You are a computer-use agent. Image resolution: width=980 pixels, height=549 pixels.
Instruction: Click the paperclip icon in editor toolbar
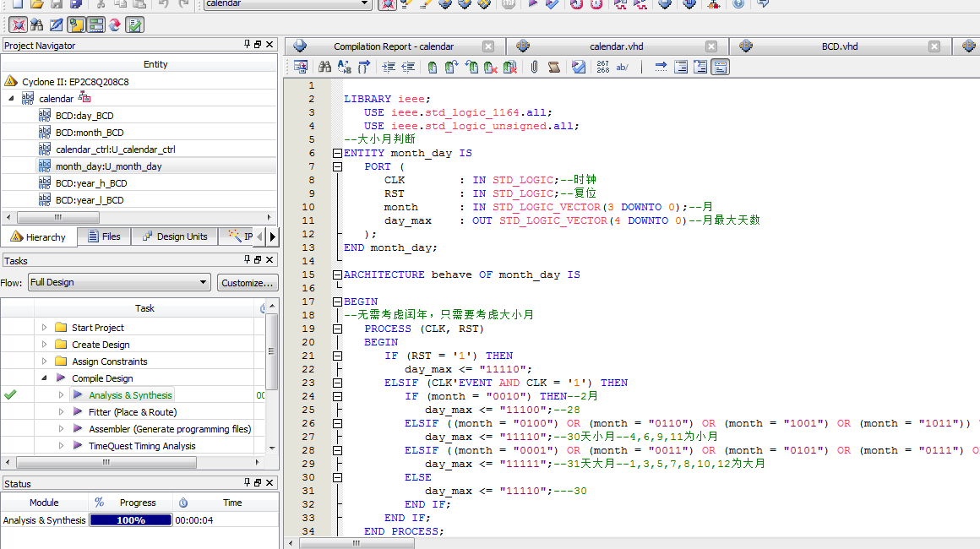click(x=534, y=67)
